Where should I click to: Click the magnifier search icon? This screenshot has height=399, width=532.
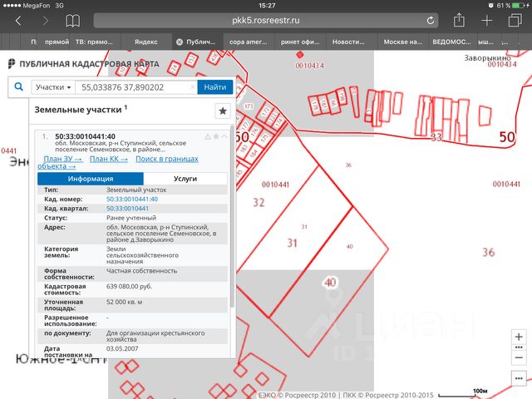pyautogui.click(x=19, y=86)
